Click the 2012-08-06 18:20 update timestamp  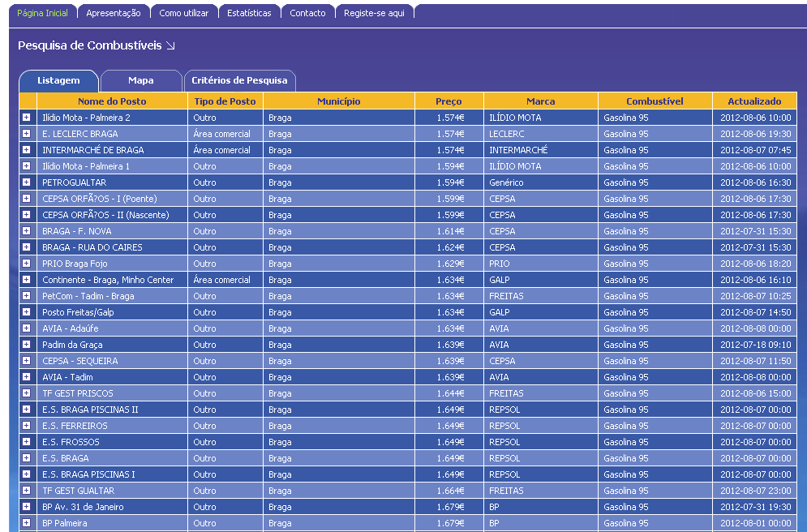[756, 264]
